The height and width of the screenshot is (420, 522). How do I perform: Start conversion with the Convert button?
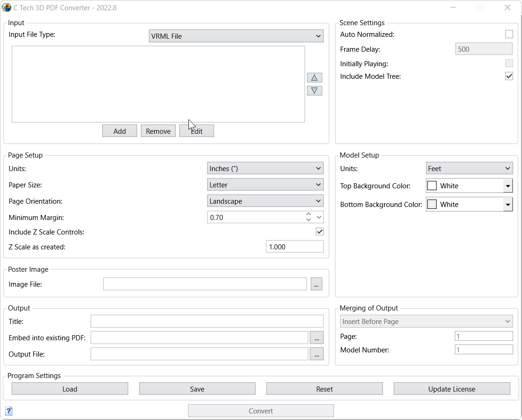[x=260, y=411]
